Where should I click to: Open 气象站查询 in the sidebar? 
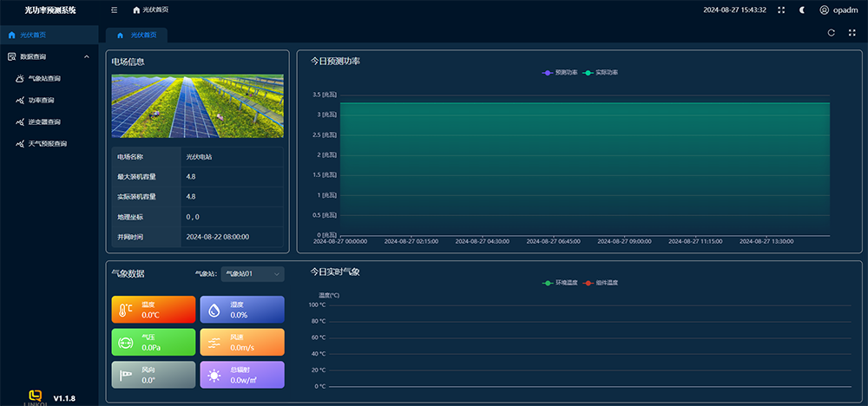click(44, 78)
